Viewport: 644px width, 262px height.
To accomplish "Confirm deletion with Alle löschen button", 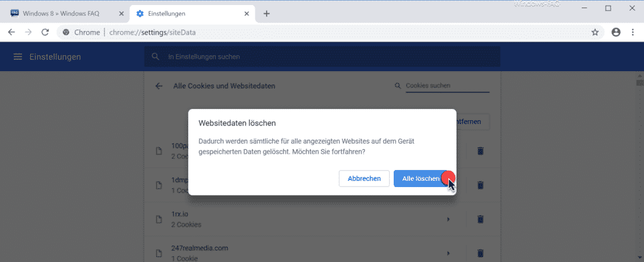I will click(x=421, y=178).
